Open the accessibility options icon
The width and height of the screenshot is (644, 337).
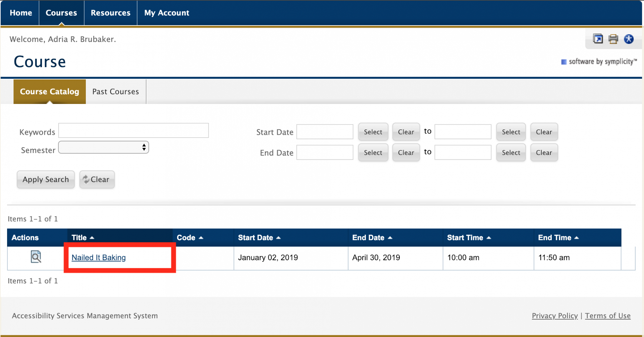(629, 39)
